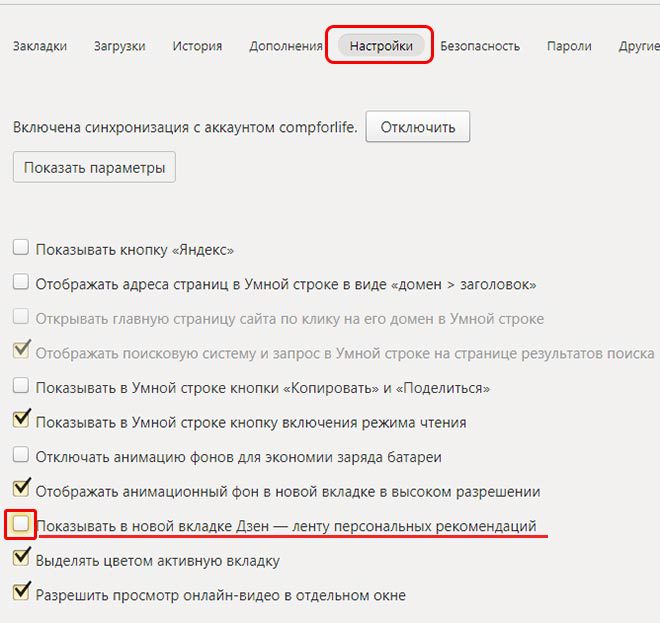Screen dimensions: 660x623
Task: Click the sync status text mentioning compforlife
Action: [185, 127]
